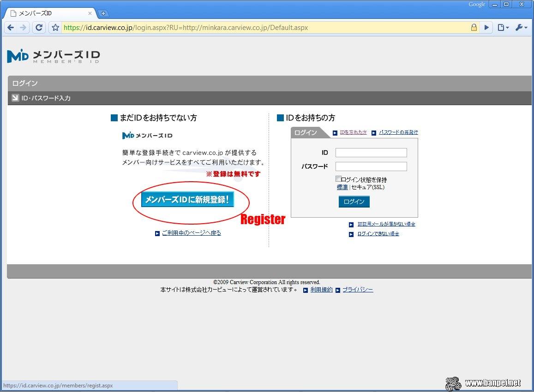Click the arrow bullet beside 認証用メールが届かない場合

click(x=351, y=225)
